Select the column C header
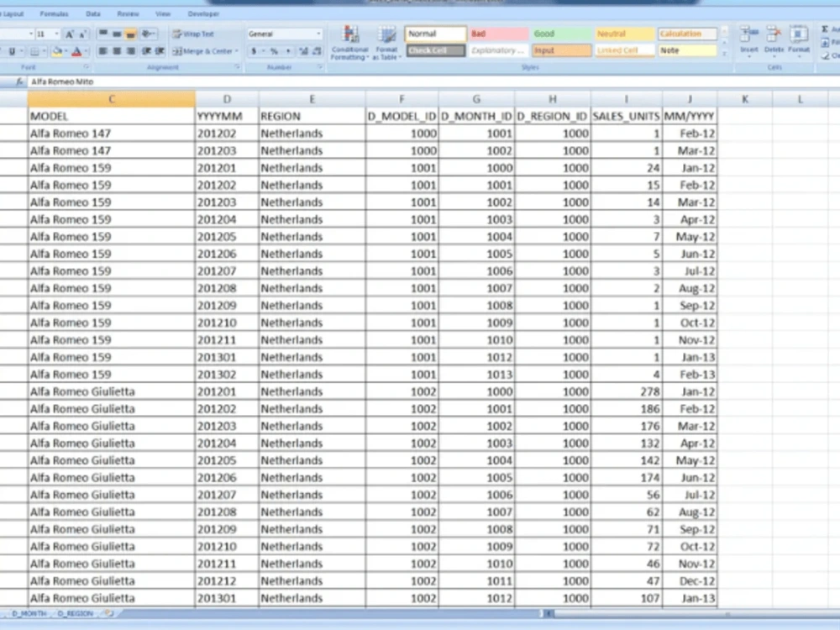The height and width of the screenshot is (630, 840). [x=112, y=99]
